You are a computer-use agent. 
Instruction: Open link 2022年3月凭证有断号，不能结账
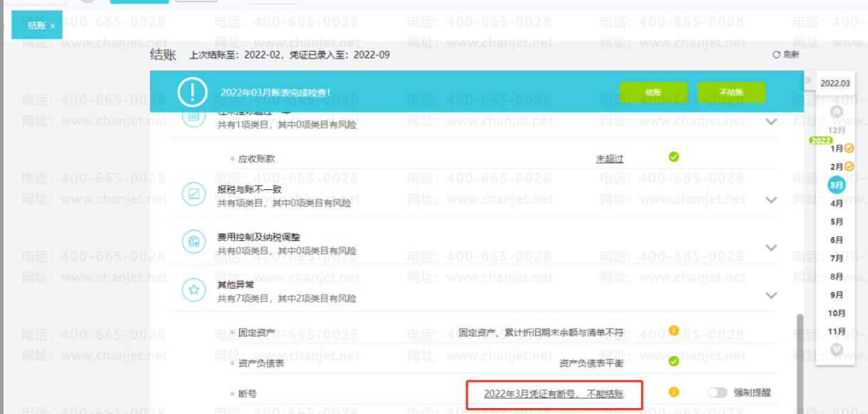click(554, 393)
